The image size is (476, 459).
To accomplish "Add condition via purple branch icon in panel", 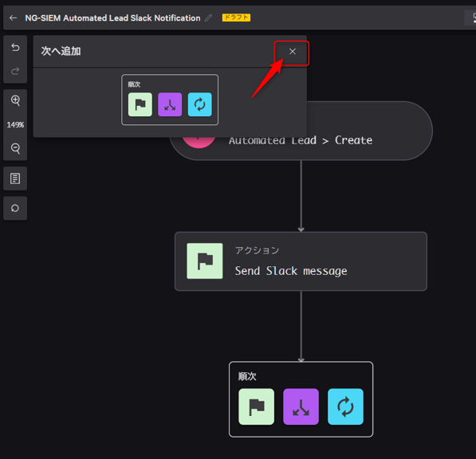I will 170,104.
